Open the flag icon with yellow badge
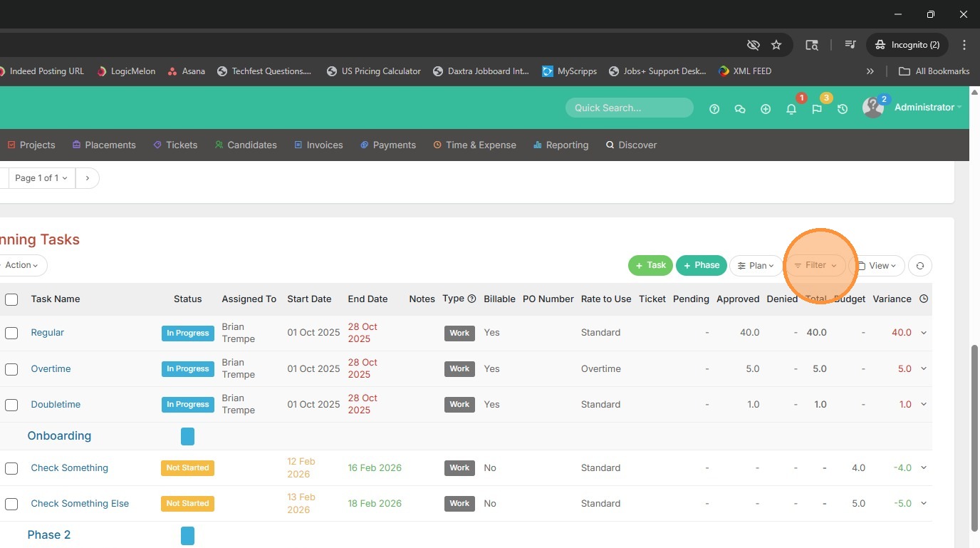Image resolution: width=980 pixels, height=548 pixels. click(817, 109)
